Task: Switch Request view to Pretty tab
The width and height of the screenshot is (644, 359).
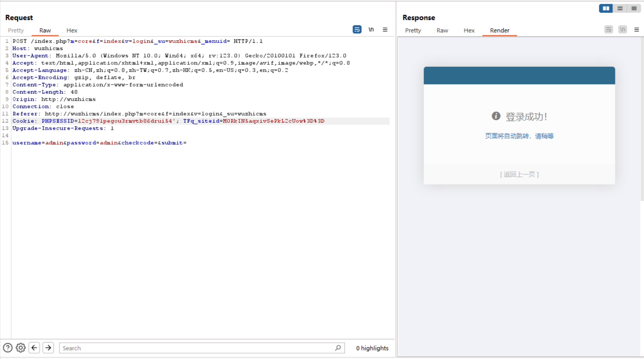Action: 16,30
